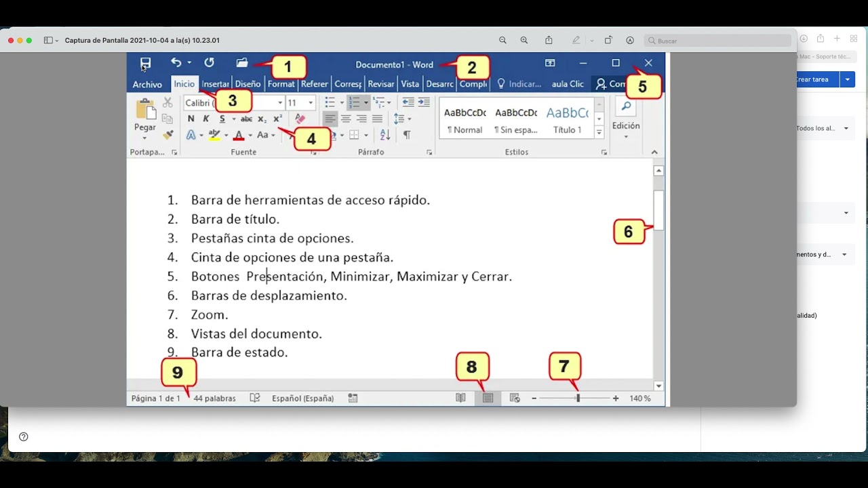Click the 44 palabras word count

point(214,399)
